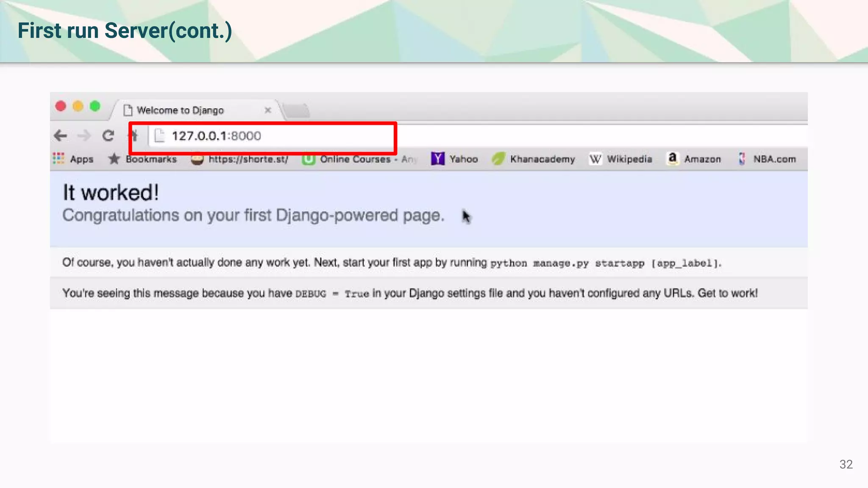
Task: Click the red close window button
Action: click(x=61, y=106)
